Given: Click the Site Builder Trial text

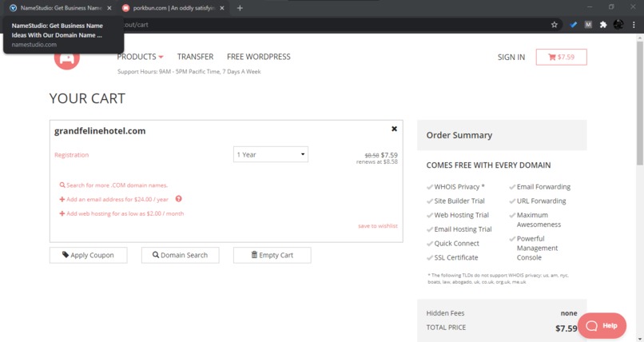Looking at the screenshot, I should pyautogui.click(x=459, y=201).
